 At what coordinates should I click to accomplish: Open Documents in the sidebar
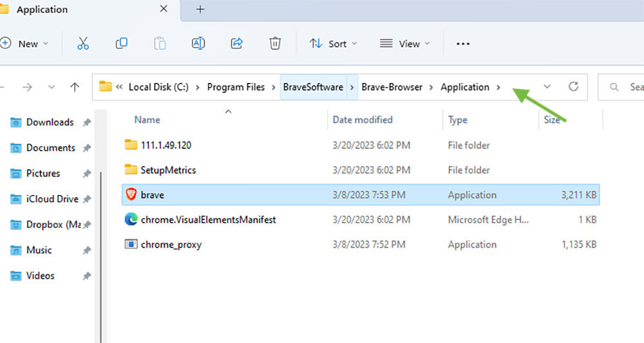point(50,148)
